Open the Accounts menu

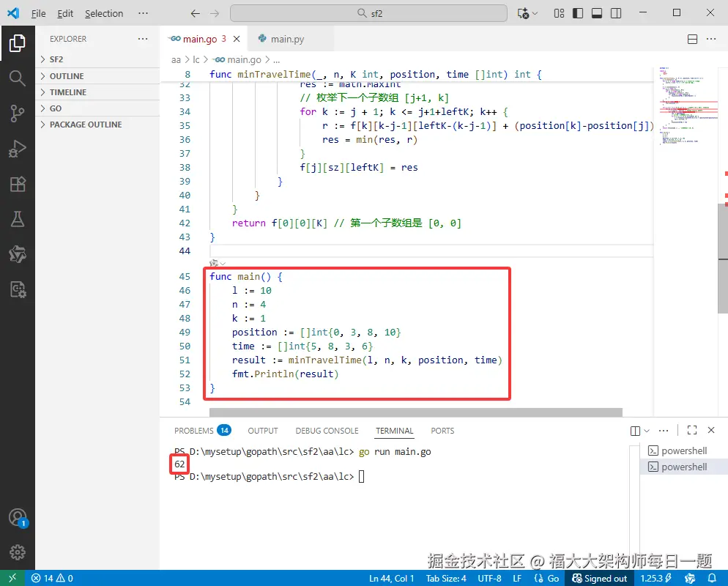pyautogui.click(x=18, y=517)
